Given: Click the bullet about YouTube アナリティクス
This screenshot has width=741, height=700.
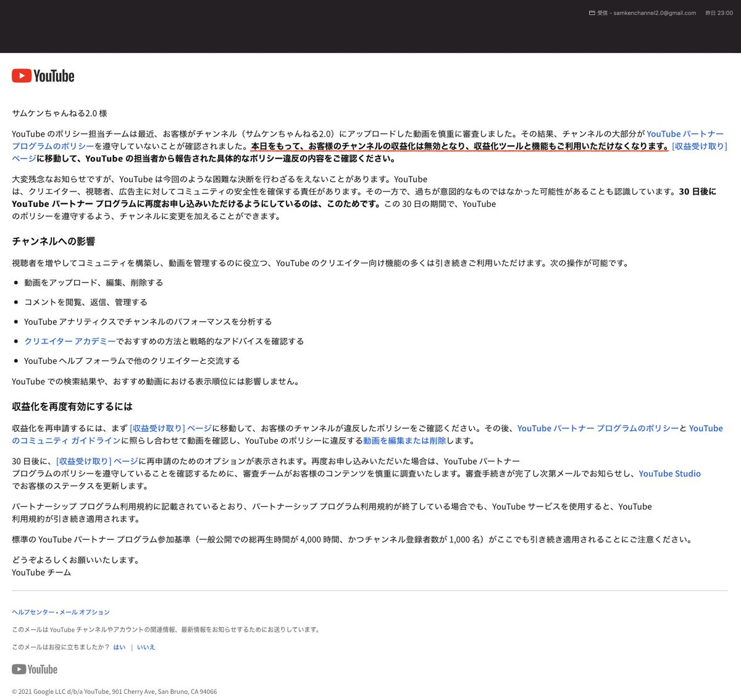Looking at the screenshot, I should click(x=148, y=321).
